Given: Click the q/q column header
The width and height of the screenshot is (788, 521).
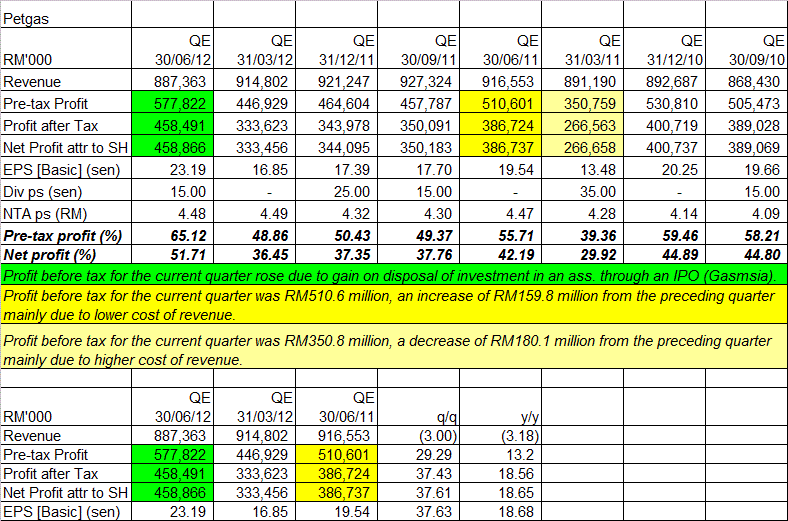Looking at the screenshot, I should point(418,407).
